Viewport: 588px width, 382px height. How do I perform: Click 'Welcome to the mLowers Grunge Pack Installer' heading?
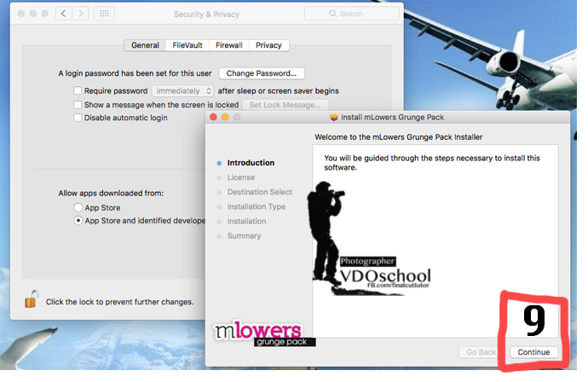pos(398,137)
